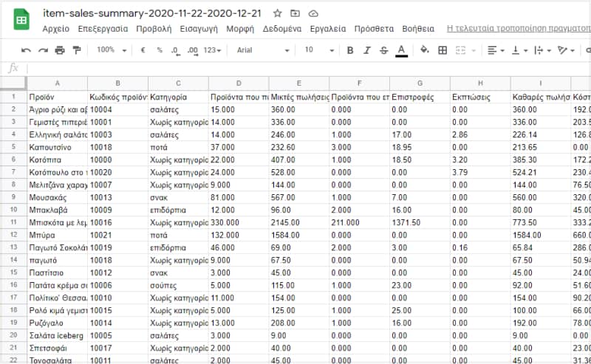Toggle bold formatting

350,50
